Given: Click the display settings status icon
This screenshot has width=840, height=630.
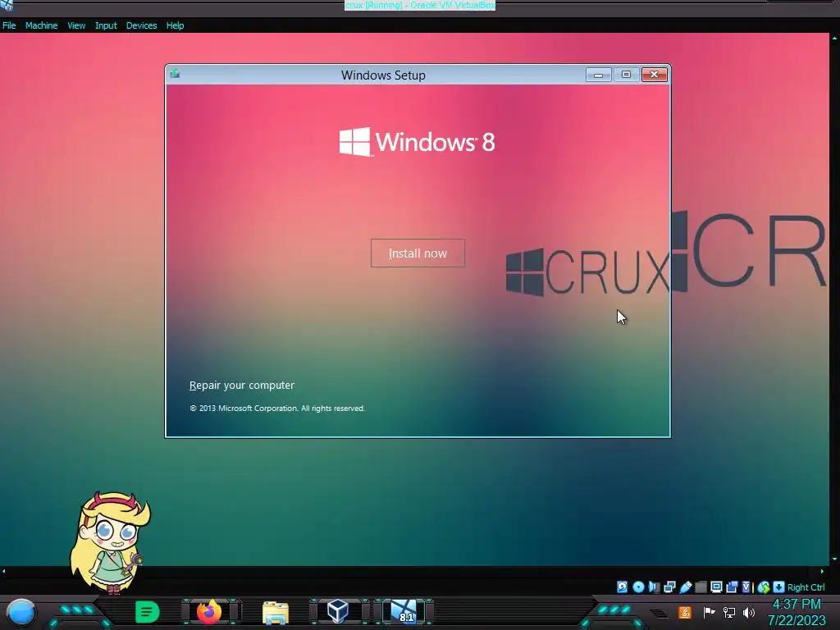Looking at the screenshot, I should (x=716, y=587).
